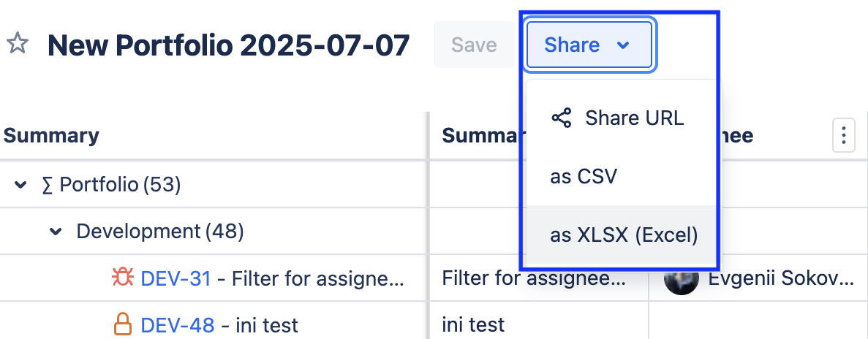Open the column options three-dot menu
Screen dimensions: 868x339
[844, 136]
